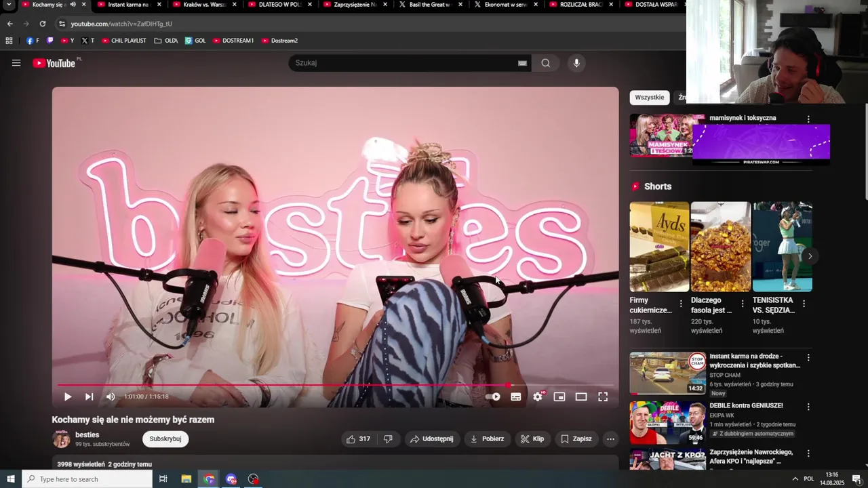
Task: Open the on-screen keyboard icon in search
Action: coord(522,63)
